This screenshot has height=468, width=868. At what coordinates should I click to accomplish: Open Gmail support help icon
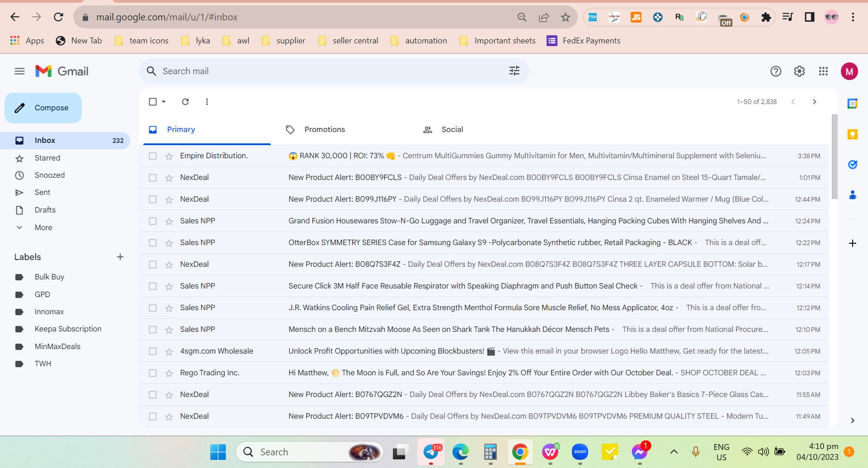(x=776, y=71)
